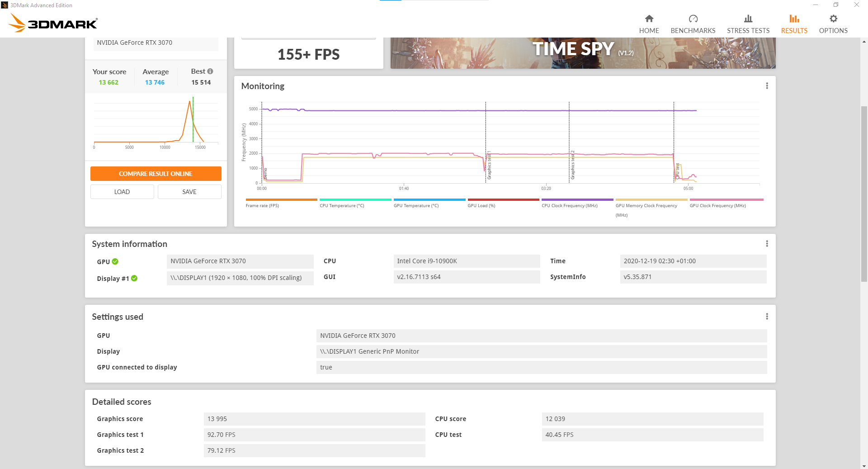Open System information three-dot menu

[x=767, y=244]
